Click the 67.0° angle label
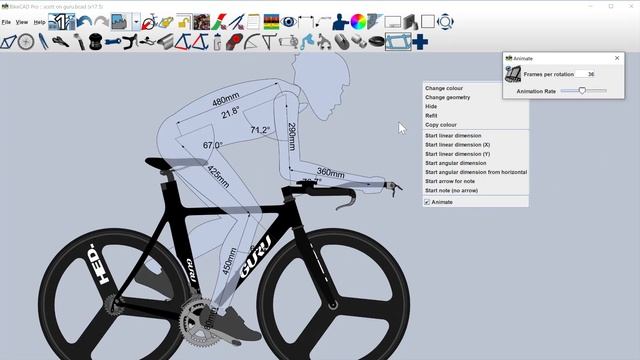 coord(213,145)
